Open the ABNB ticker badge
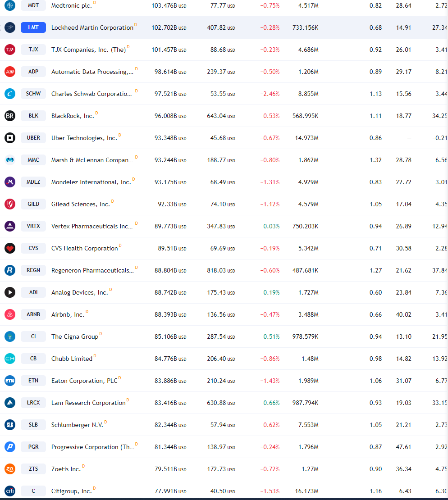The height and width of the screenshot is (500, 448). [33, 314]
